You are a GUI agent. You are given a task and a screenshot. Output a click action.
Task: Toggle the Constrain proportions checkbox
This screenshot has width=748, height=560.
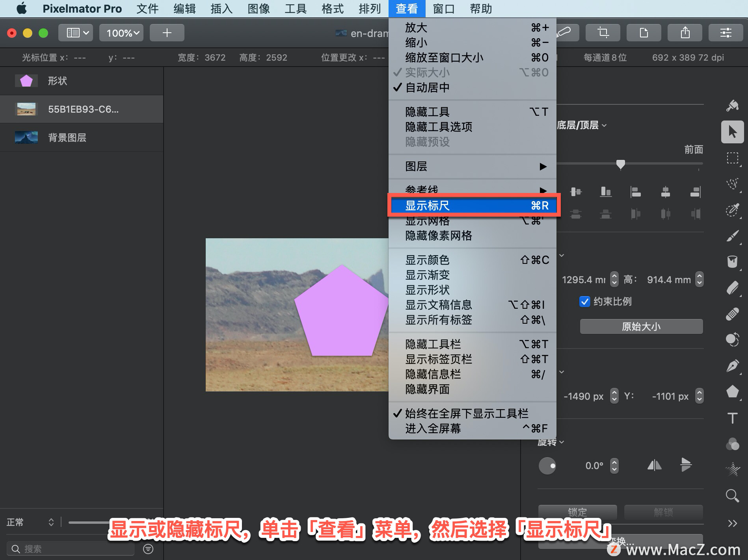coord(585,301)
